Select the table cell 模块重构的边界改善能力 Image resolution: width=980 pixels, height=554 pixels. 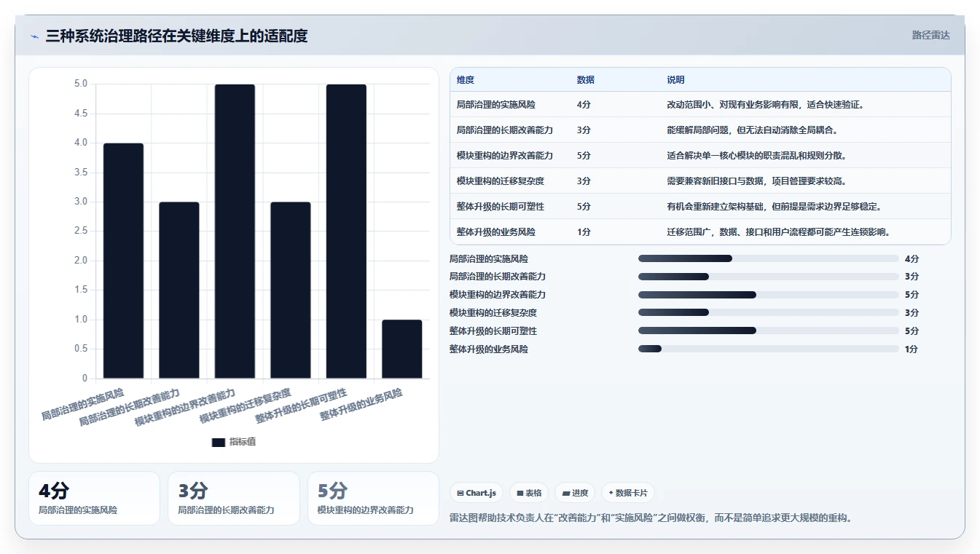click(x=504, y=156)
